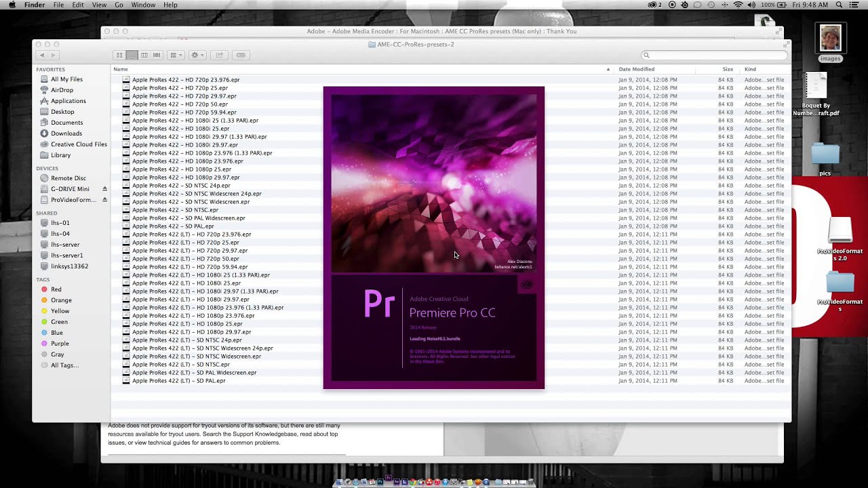This screenshot has height=488, width=868.
Task: Open the File menu
Action: coord(58,5)
